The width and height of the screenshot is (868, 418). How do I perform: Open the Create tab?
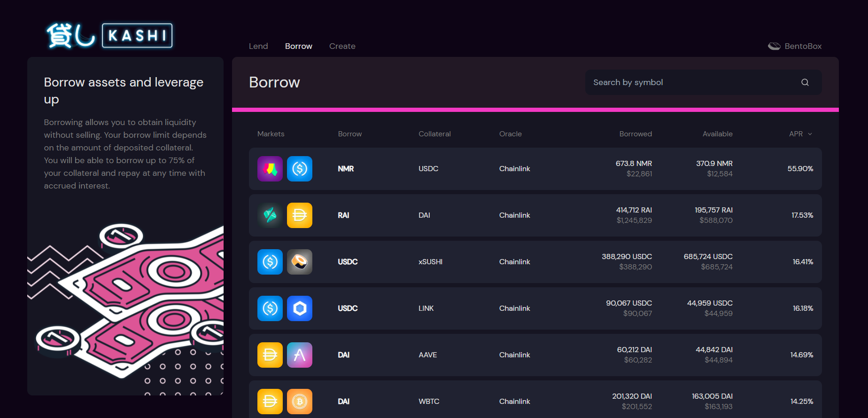342,46
